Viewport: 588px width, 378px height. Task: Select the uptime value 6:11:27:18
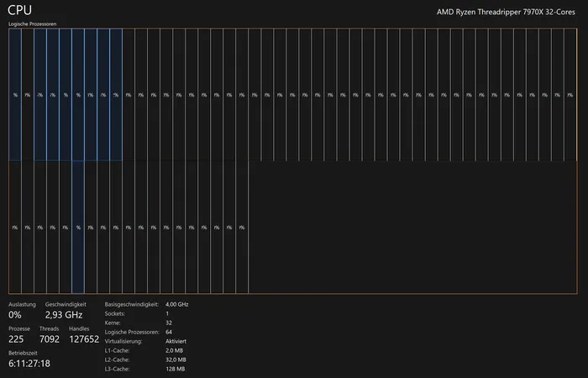coord(29,364)
